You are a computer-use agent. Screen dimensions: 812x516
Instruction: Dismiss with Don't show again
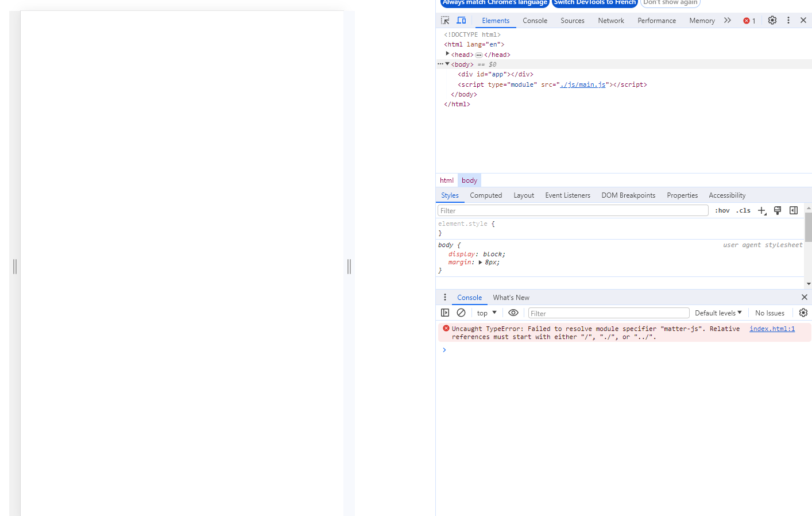[670, 2]
